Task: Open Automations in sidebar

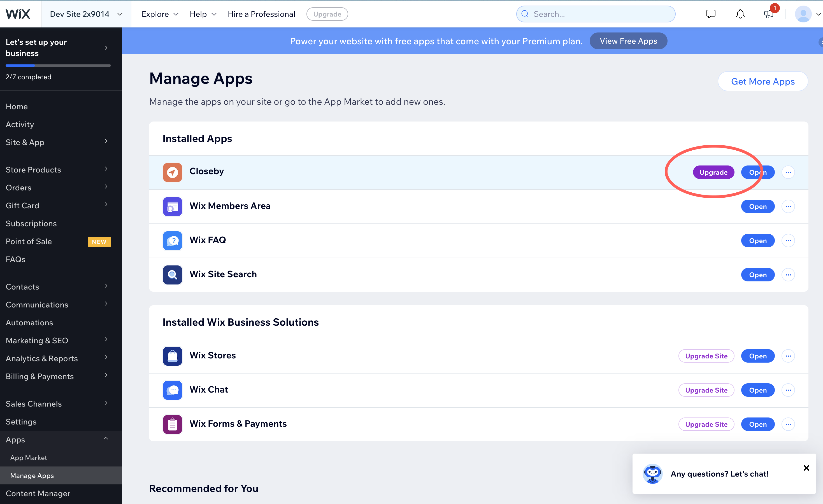Action: (29, 323)
